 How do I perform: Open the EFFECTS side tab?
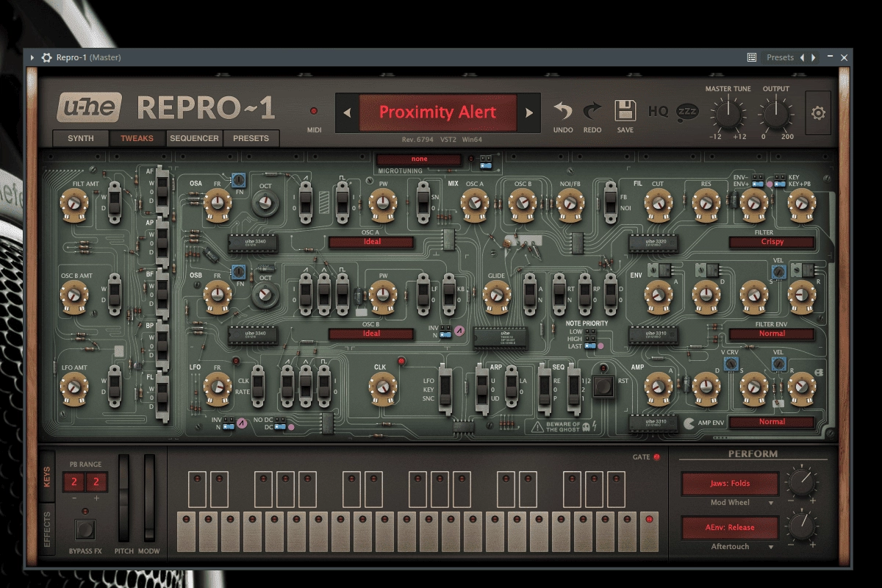[46, 530]
